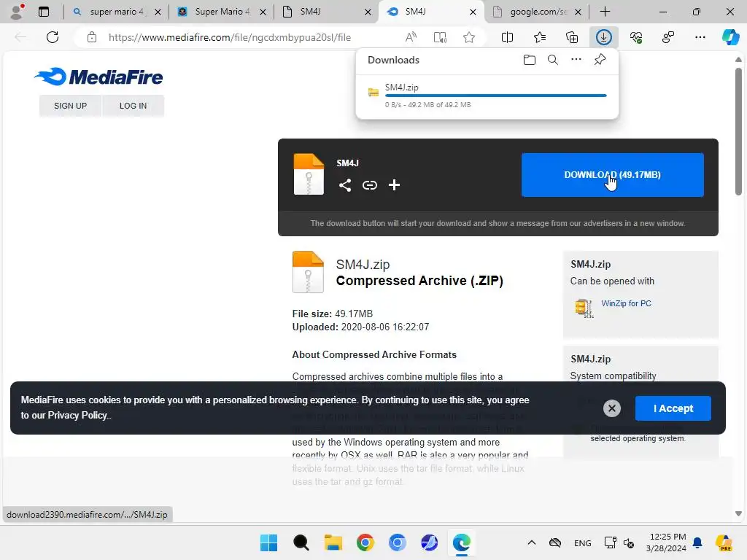Click DOWNLOAD (49.17MB) button

tap(612, 175)
